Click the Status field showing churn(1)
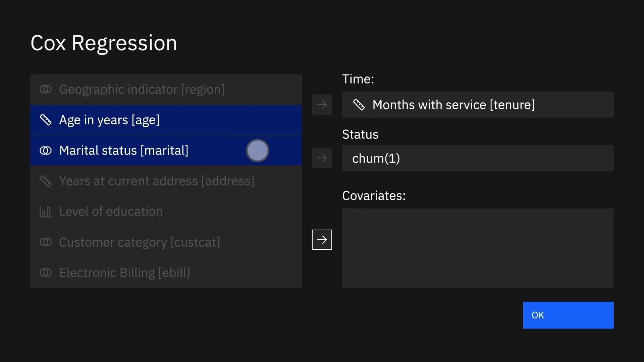Image resolution: width=644 pixels, height=362 pixels. 478,158
